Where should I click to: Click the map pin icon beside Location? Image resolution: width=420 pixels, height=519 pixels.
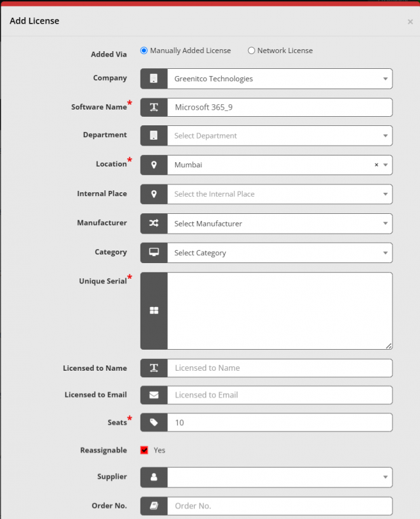click(154, 165)
